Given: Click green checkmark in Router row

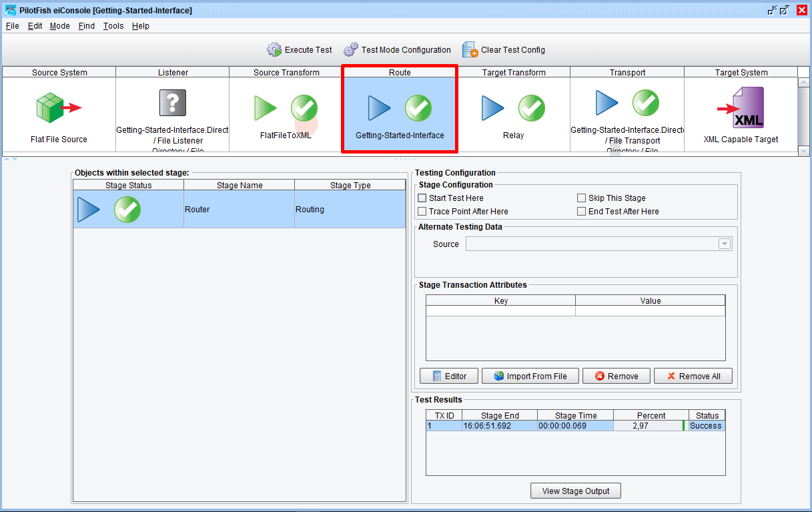Looking at the screenshot, I should pyautogui.click(x=127, y=210).
